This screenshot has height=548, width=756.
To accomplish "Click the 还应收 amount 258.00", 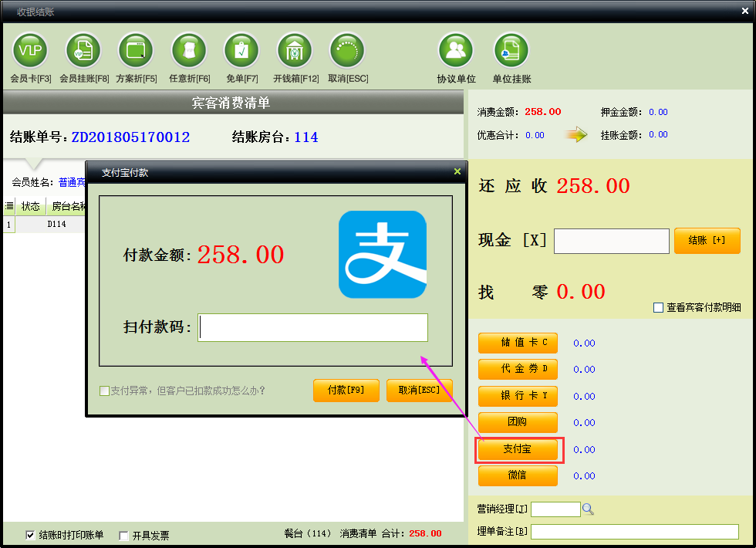I will pos(593,186).
